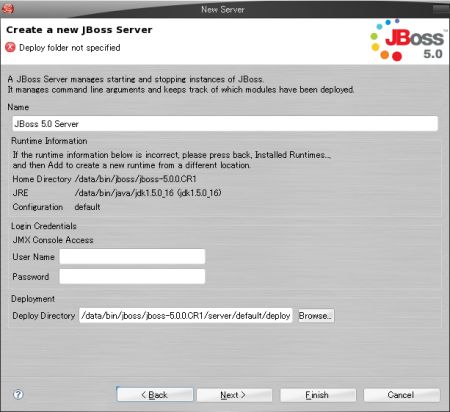Click the 'New Server' window title

223,9
